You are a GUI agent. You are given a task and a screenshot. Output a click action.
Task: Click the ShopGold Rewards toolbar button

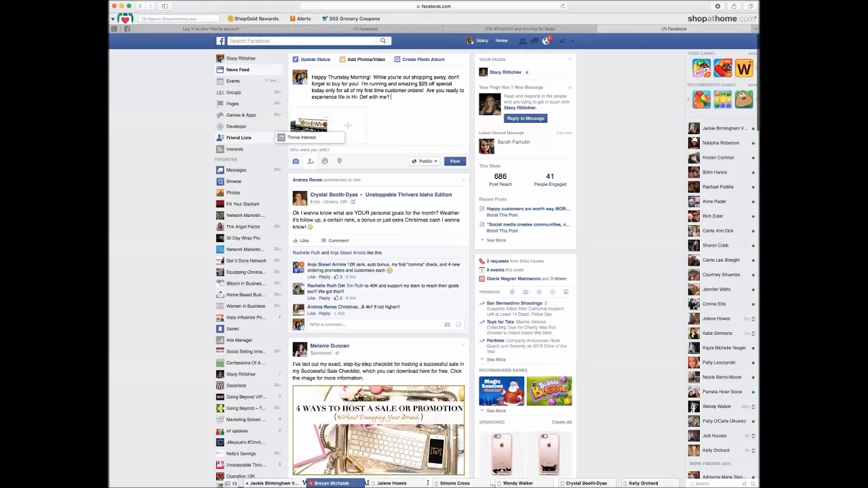[x=253, y=19]
